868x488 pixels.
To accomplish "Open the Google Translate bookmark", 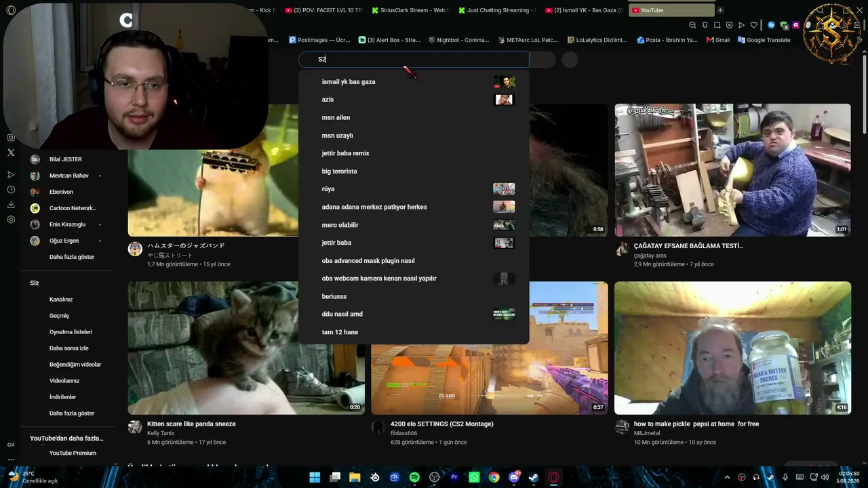I will [764, 40].
